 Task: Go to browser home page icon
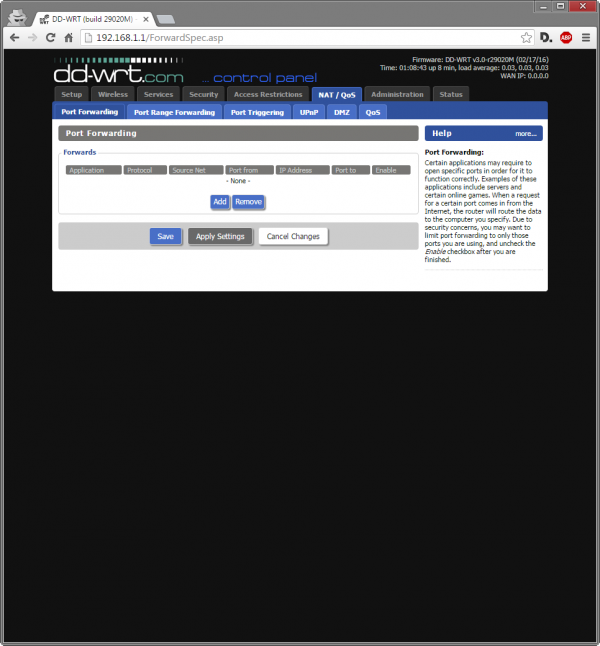point(69,37)
